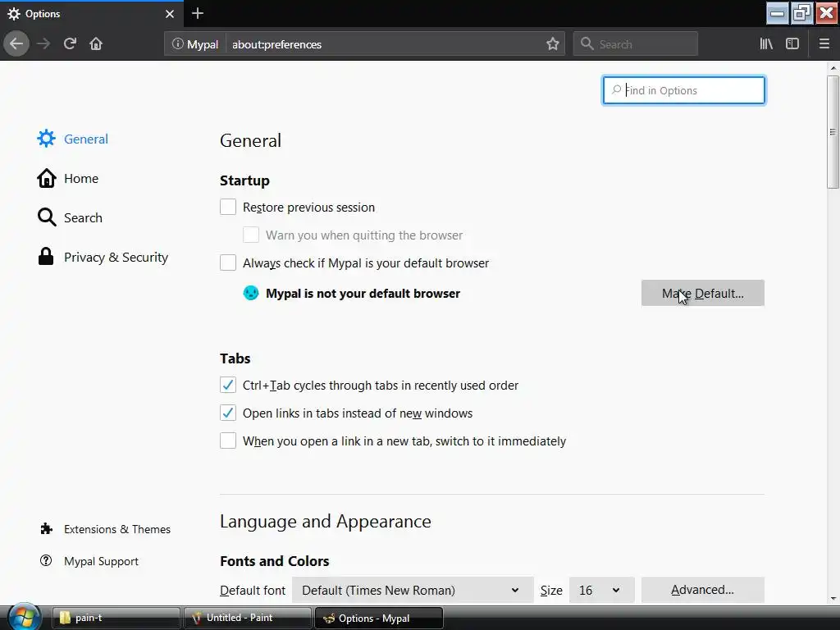Viewport: 840px width, 630px height.
Task: Switch to Untitled - Paint in taskbar
Action: click(248, 618)
